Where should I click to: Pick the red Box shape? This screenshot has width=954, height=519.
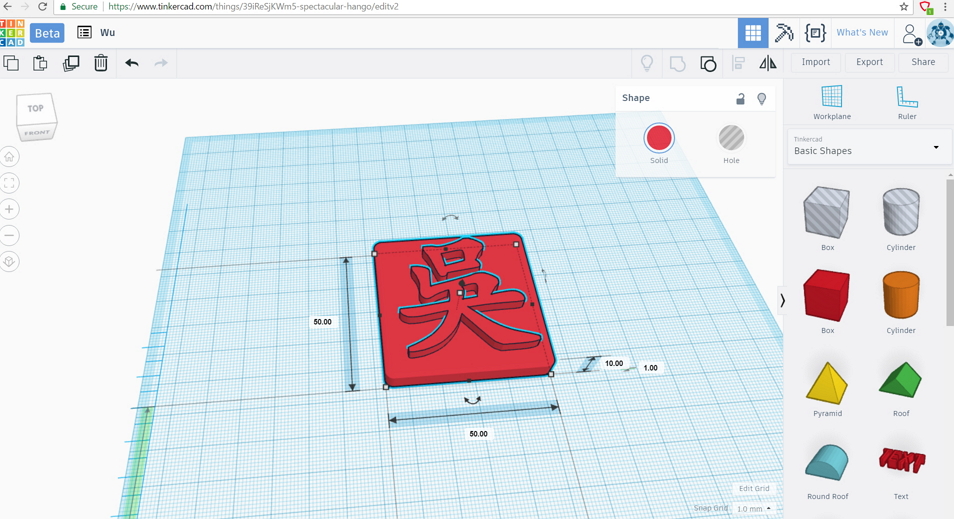coord(827,295)
